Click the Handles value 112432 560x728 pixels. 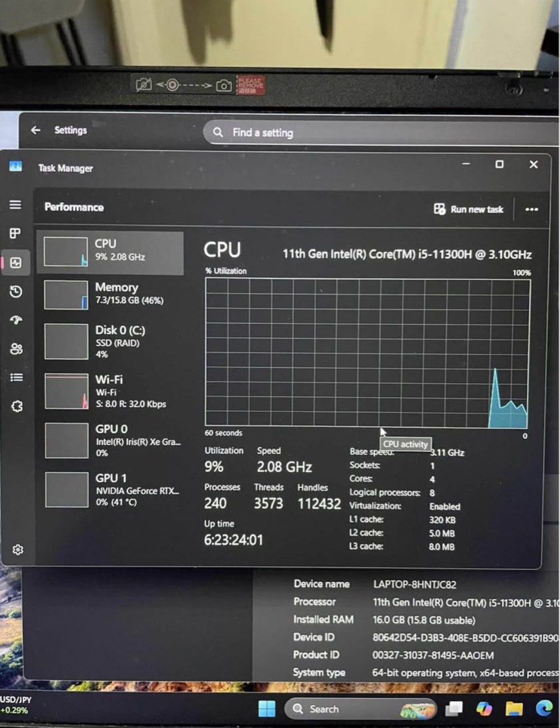[319, 504]
